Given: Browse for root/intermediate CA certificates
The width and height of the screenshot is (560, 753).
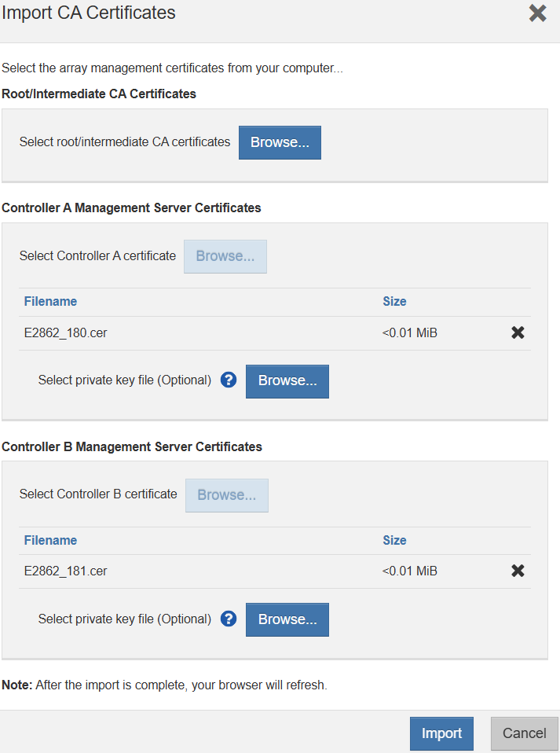Looking at the screenshot, I should [x=280, y=142].
